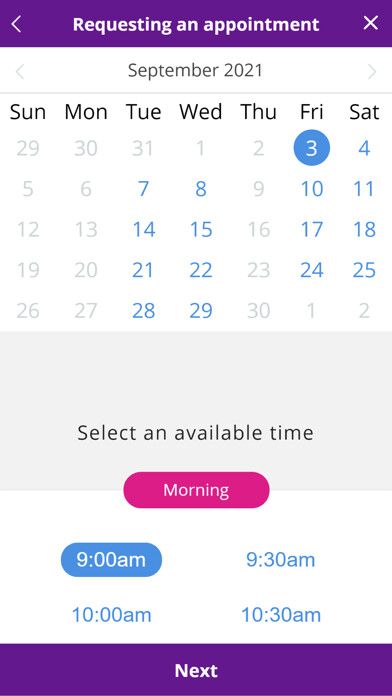Pick Tuesday September 7
Image resolution: width=392 pixels, height=696 pixels.
[143, 189]
